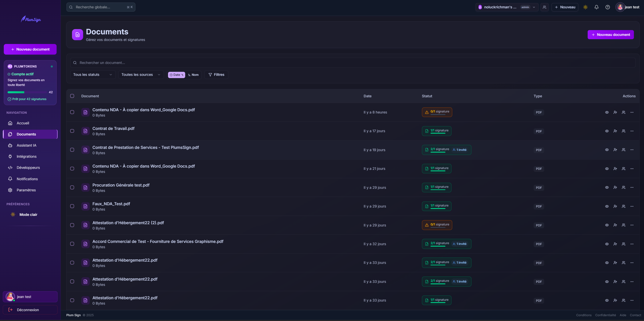Open more actions for top Contenu NDA row
This screenshot has height=321, width=644.
click(x=632, y=112)
